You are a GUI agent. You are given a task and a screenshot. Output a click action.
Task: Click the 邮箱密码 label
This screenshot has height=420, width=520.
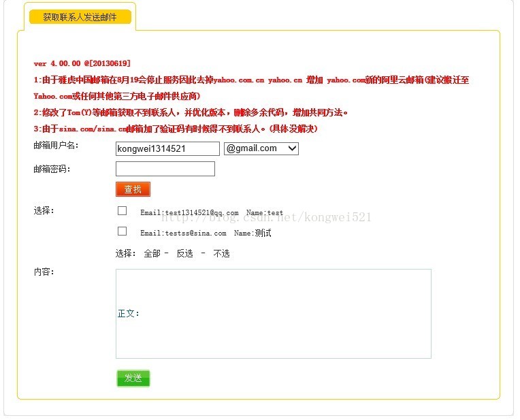(x=52, y=169)
